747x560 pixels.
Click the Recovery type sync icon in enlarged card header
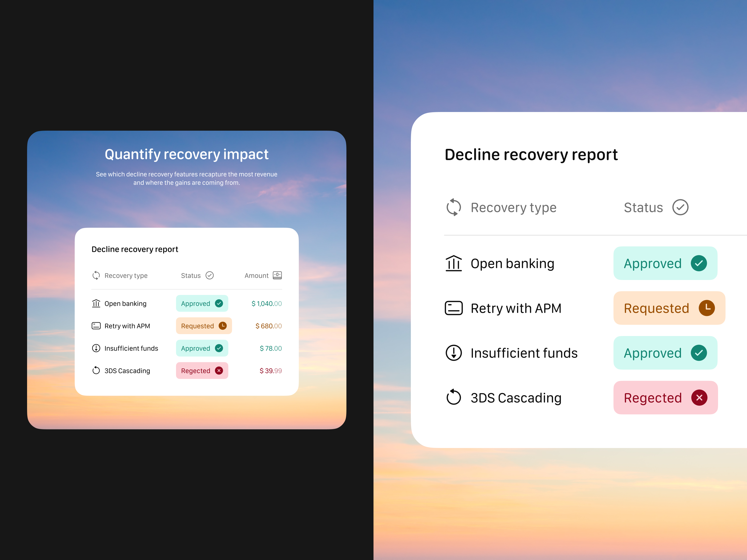click(454, 207)
